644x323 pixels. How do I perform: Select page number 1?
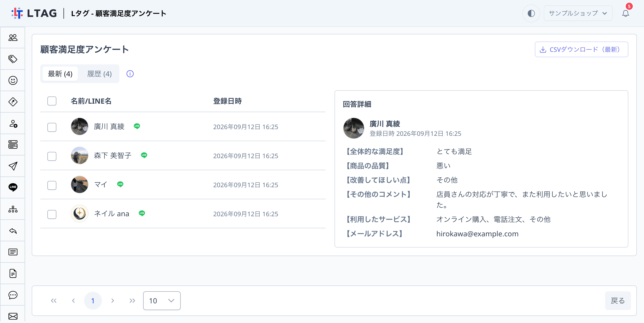pos(93,300)
